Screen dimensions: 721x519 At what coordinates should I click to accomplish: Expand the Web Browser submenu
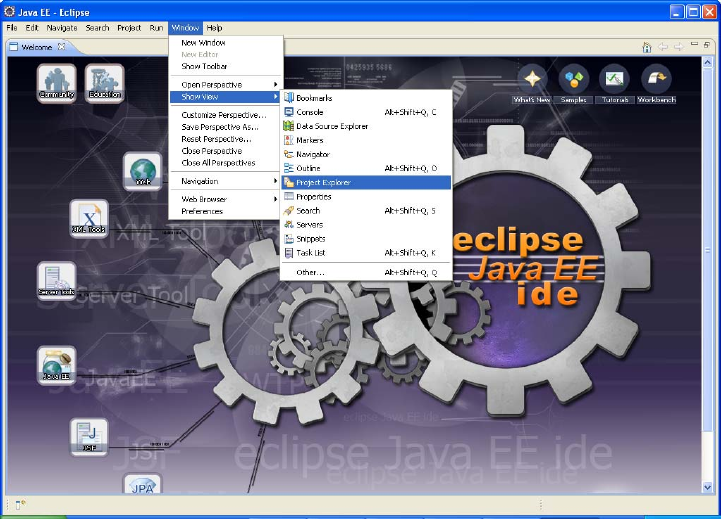tap(225, 199)
